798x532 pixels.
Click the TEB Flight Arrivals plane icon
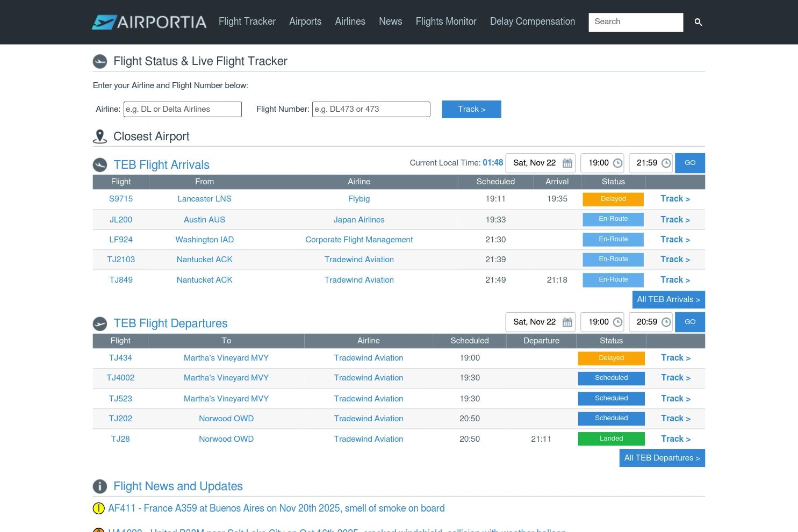click(100, 165)
